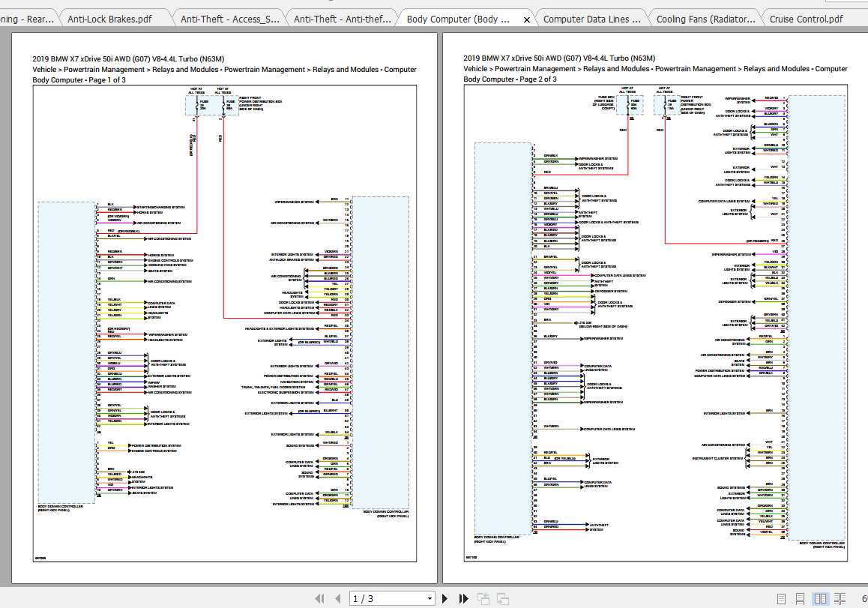This screenshot has height=608, width=868.
Task: Open the Cruise Control.pdf tab
Action: [806, 19]
